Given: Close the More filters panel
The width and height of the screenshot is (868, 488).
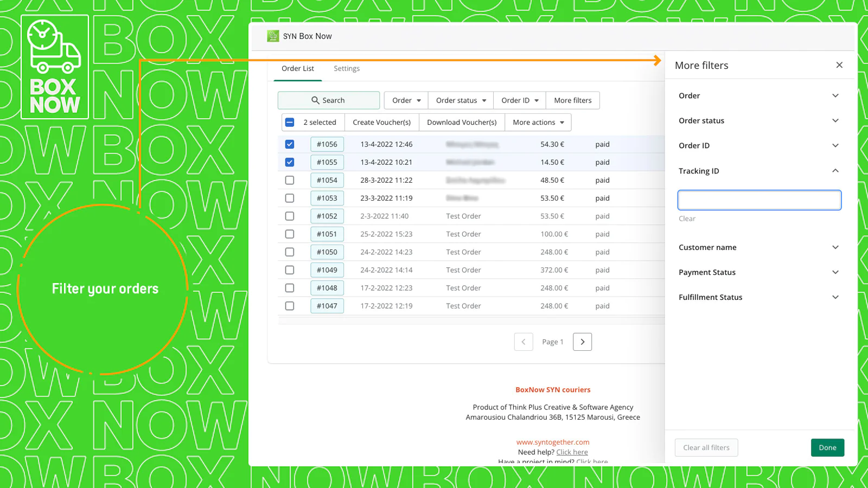Looking at the screenshot, I should 839,65.
